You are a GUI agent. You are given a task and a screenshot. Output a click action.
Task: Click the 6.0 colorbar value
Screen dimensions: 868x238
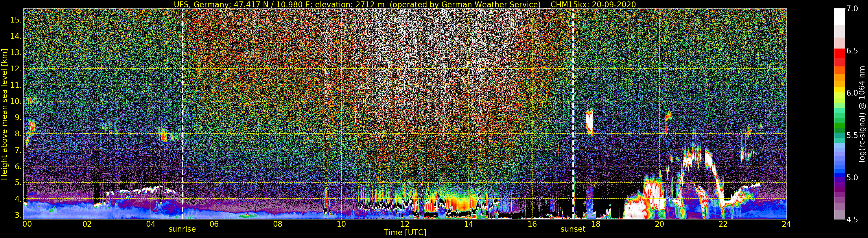(852, 93)
